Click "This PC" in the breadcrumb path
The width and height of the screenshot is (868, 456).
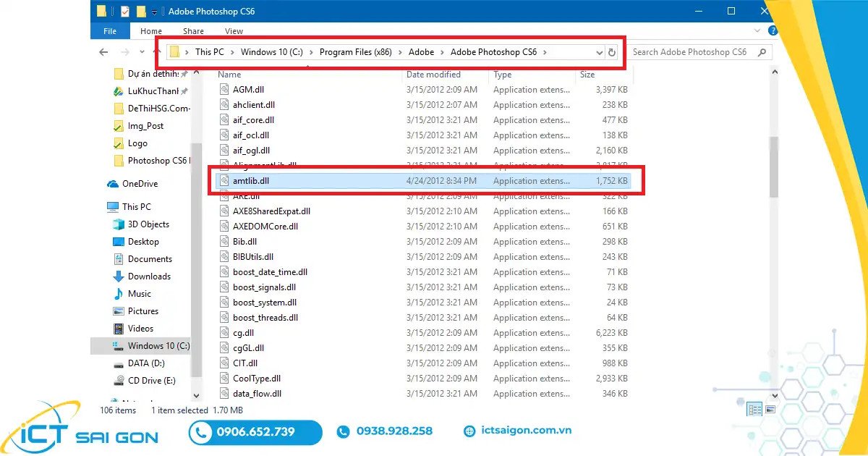(x=209, y=51)
